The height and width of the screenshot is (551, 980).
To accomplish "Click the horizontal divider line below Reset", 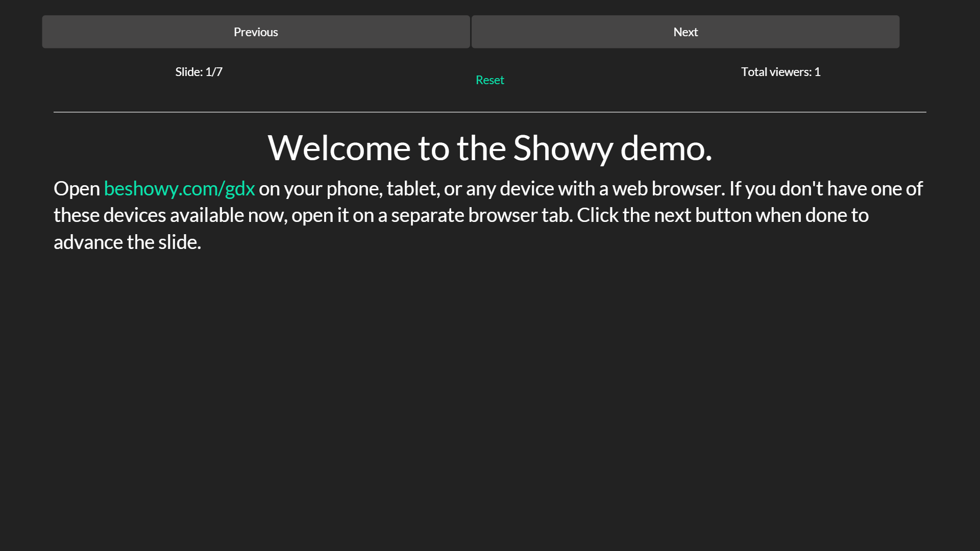I will [489, 112].
